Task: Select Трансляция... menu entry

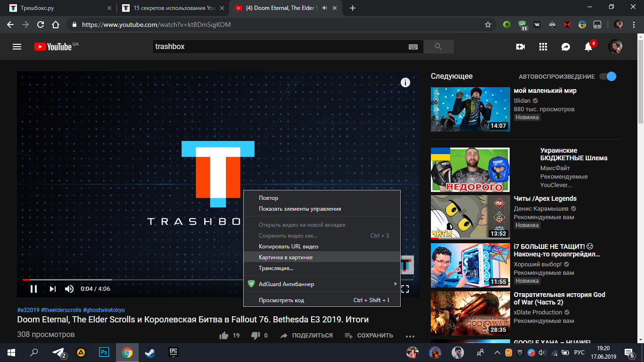Action: pos(322,268)
